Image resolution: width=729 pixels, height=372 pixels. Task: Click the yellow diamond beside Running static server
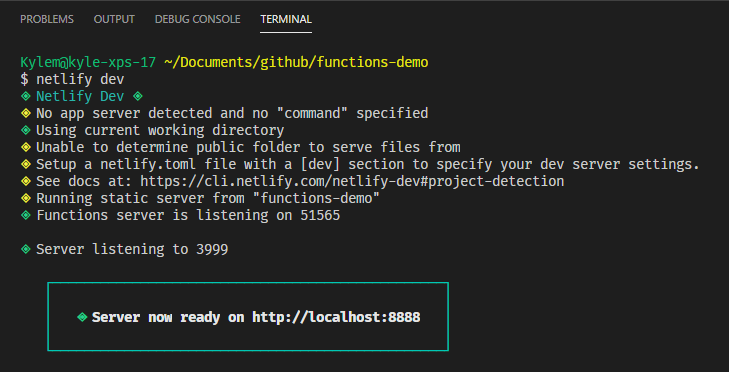[x=26, y=199]
